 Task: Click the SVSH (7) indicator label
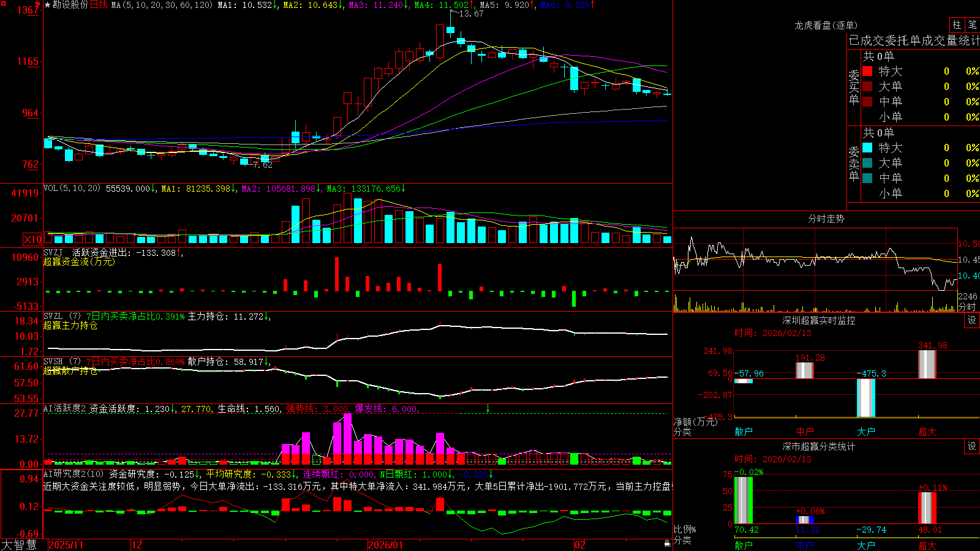pos(62,362)
